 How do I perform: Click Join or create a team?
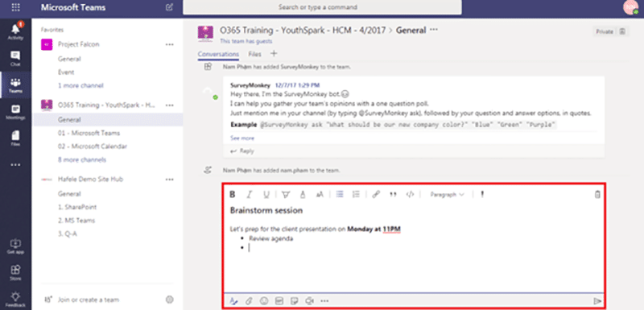click(89, 300)
